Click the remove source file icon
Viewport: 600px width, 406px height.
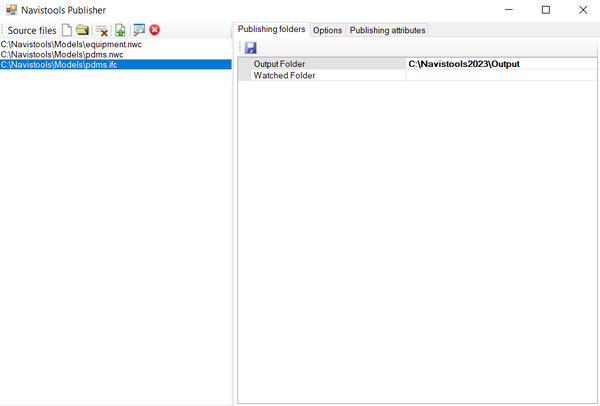[x=101, y=30]
